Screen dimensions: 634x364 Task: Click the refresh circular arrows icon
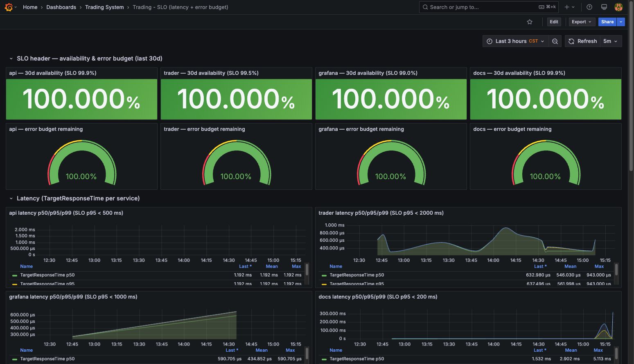[571, 41]
